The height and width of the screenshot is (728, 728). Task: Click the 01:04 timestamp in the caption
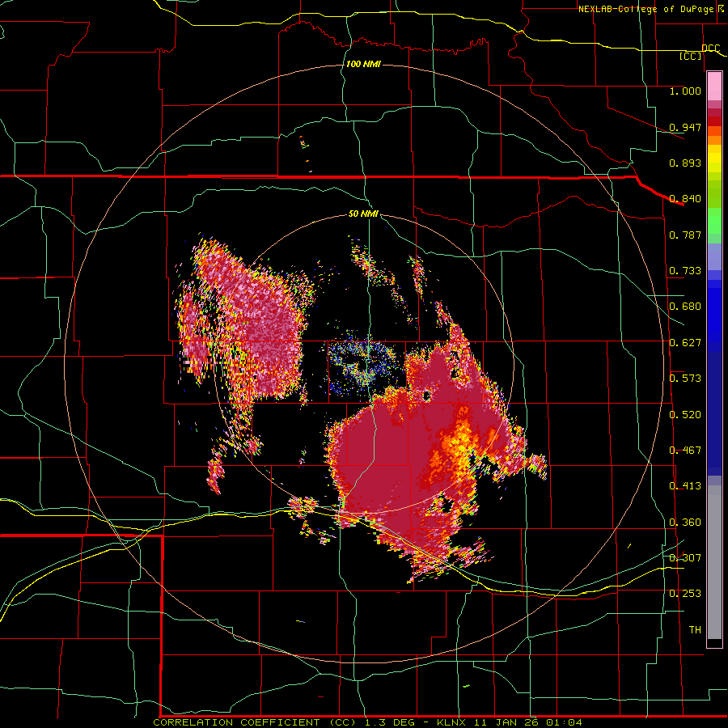pyautogui.click(x=564, y=722)
